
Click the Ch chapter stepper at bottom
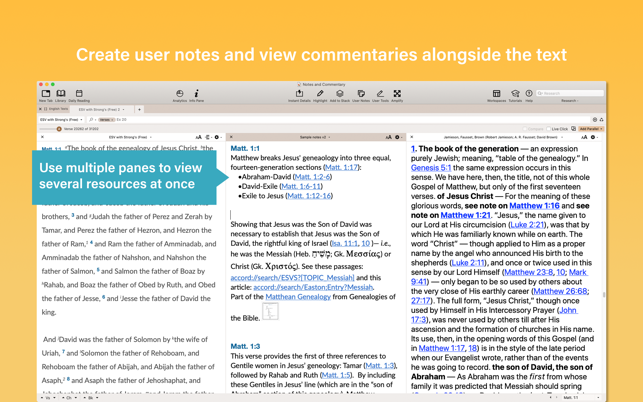71,397
